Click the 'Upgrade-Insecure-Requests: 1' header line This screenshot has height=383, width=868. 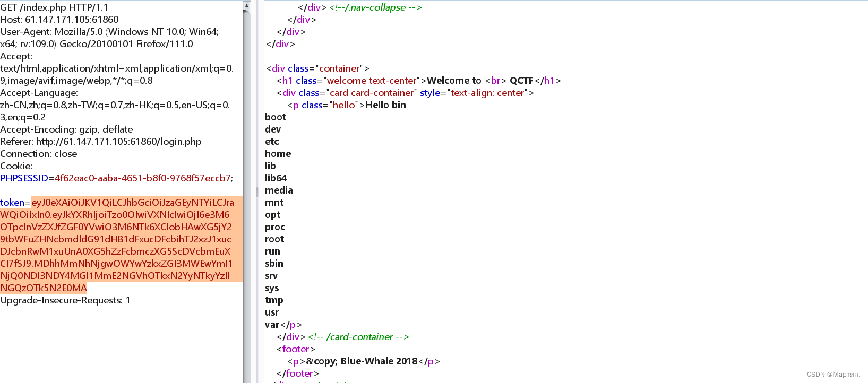point(65,300)
